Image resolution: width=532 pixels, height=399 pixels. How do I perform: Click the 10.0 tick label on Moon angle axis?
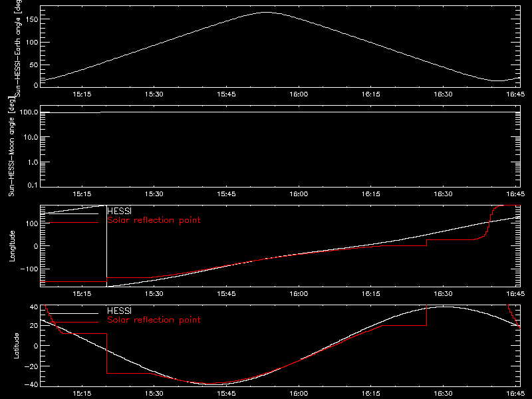[x=31, y=137]
